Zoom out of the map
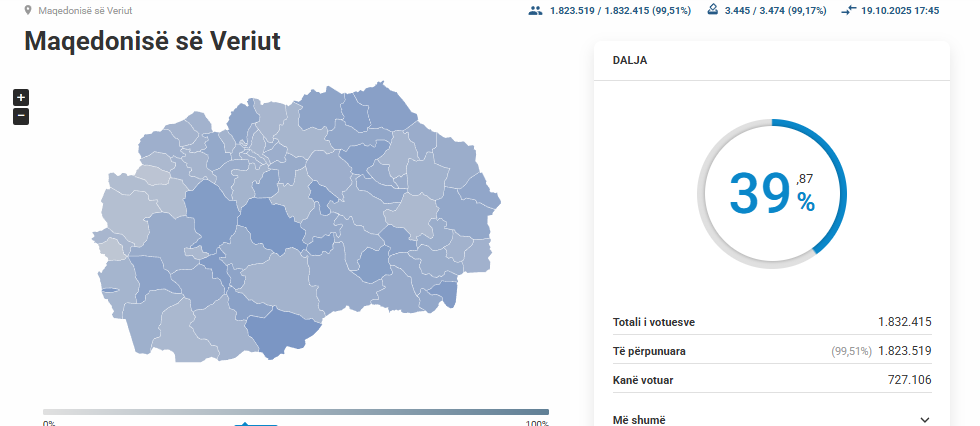This screenshot has height=426, width=980. (x=21, y=116)
